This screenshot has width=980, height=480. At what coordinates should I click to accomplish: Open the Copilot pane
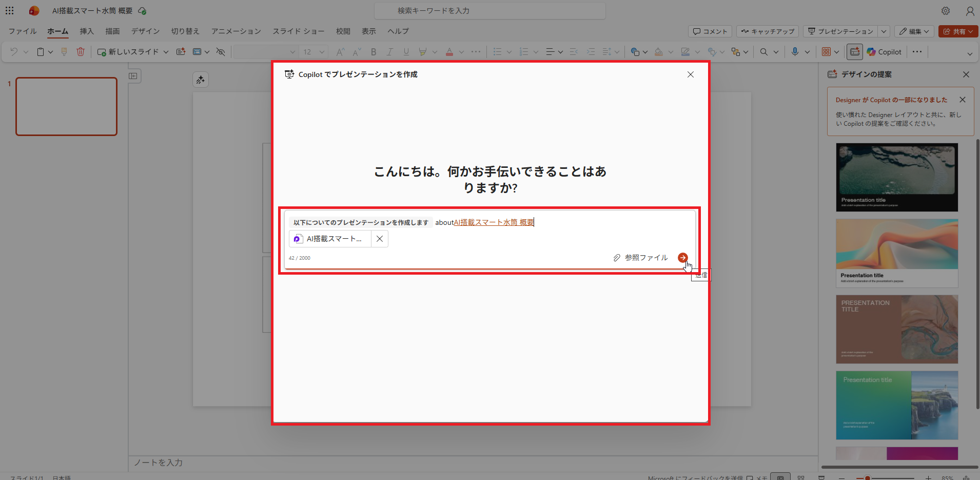tap(884, 51)
